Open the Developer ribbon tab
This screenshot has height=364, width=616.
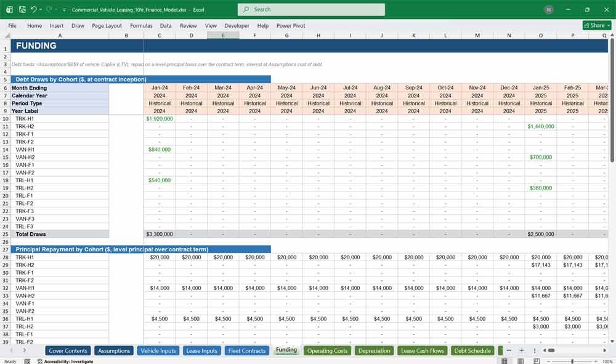pyautogui.click(x=237, y=25)
